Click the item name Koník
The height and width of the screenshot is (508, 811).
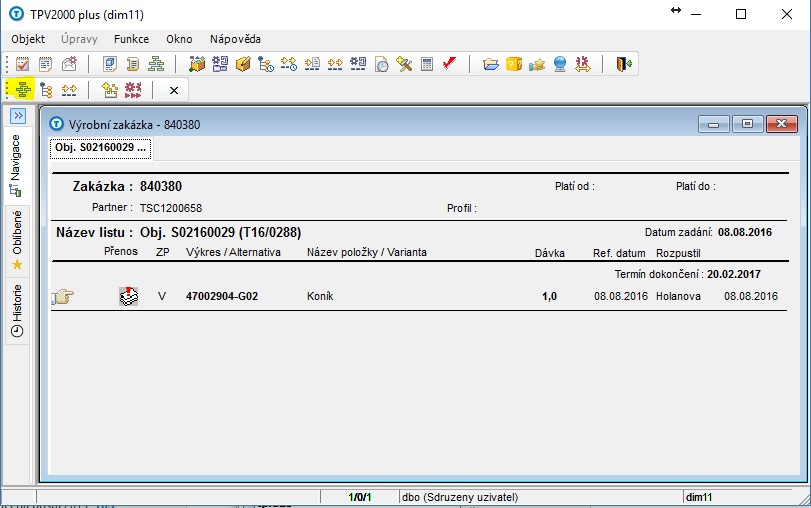(320, 296)
